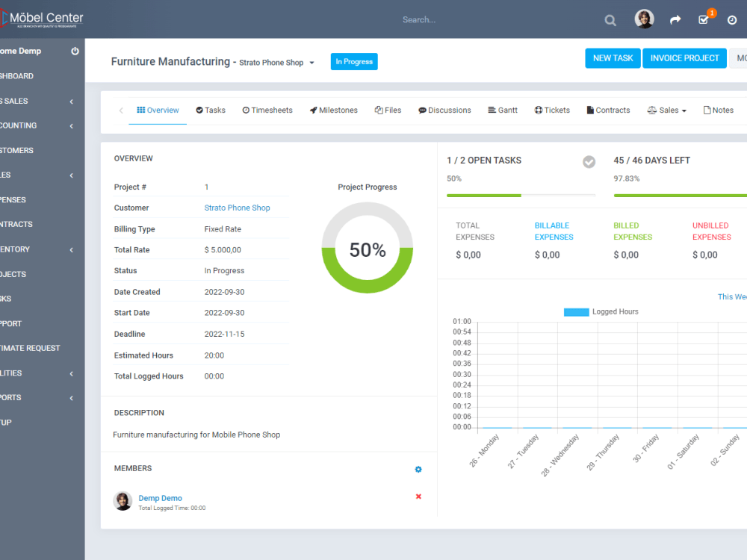This screenshot has height=560, width=747.
Task: Click the Deadline value 2022-11-15
Action: (224, 334)
